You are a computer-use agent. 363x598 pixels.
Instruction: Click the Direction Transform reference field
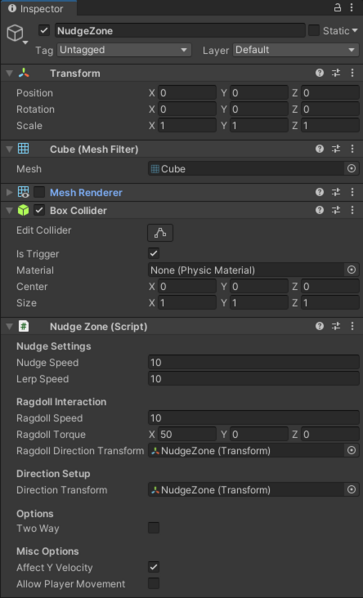coord(247,490)
